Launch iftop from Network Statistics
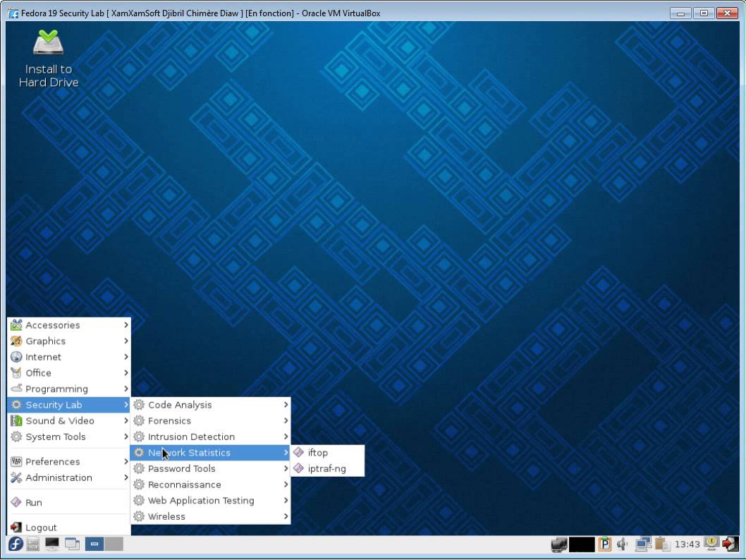 pyautogui.click(x=328, y=453)
